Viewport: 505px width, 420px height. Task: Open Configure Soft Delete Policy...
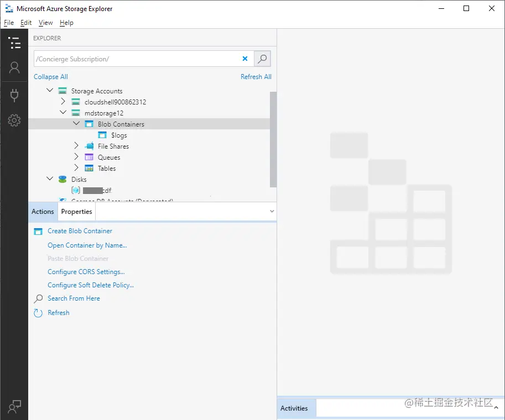(91, 285)
